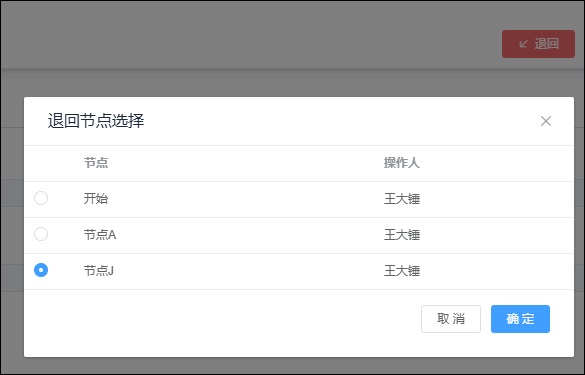Click the 节点 column header
The height and width of the screenshot is (375, 585).
click(96, 163)
